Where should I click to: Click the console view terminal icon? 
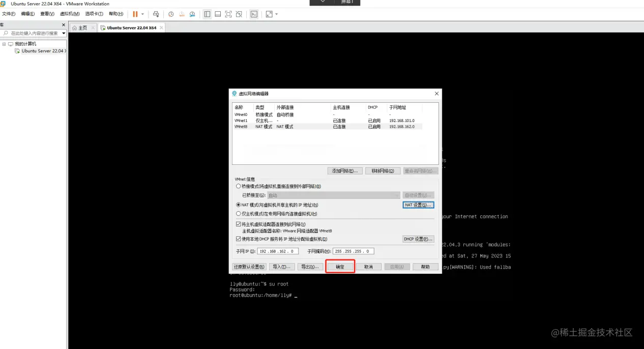[x=254, y=14]
